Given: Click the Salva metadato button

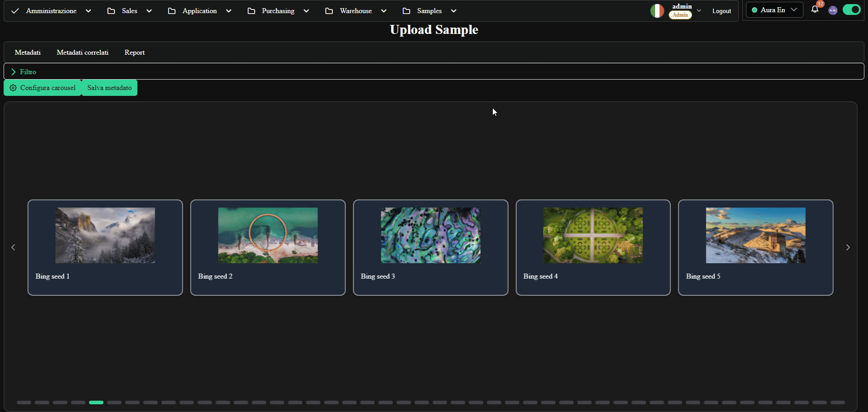Looking at the screenshot, I should (109, 88).
